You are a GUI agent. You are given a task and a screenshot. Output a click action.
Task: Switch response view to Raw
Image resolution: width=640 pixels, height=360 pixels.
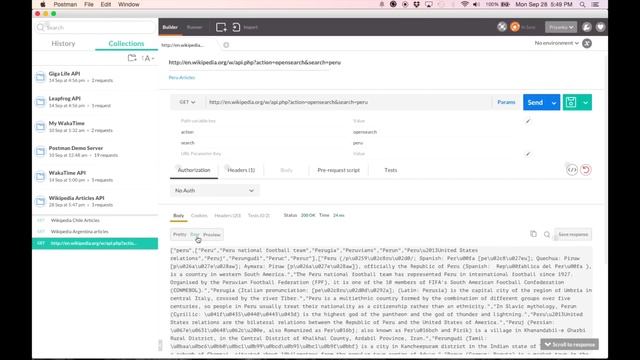(195, 234)
